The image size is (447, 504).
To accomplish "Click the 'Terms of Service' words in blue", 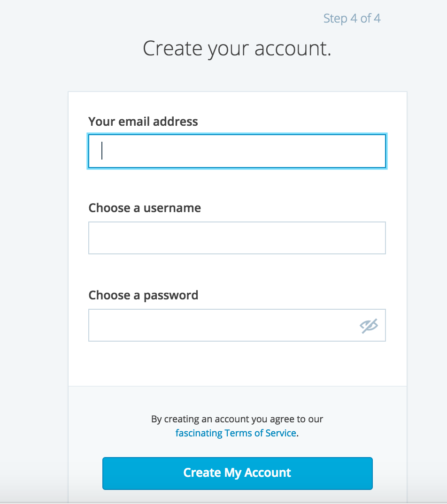I will [261, 433].
